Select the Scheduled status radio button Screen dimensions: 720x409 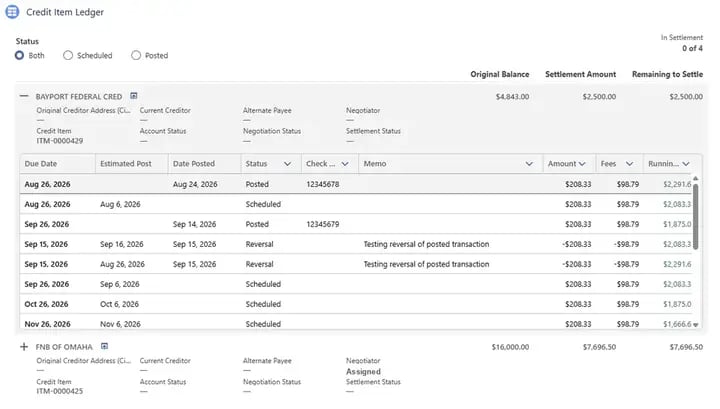pos(68,56)
